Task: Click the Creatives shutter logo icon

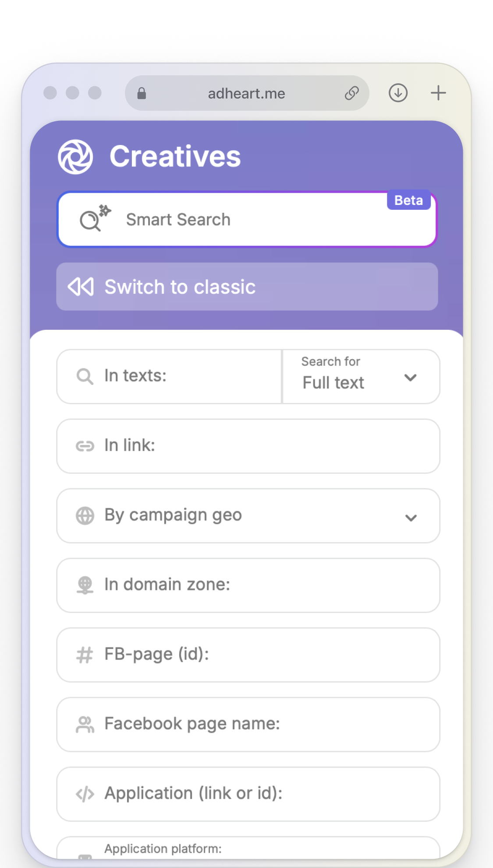Action: 76,156
